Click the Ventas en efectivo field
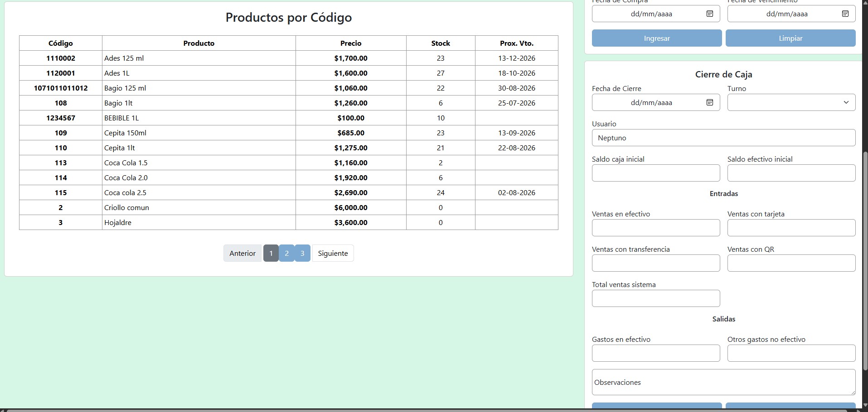Viewport: 868px width, 412px height. click(656, 228)
